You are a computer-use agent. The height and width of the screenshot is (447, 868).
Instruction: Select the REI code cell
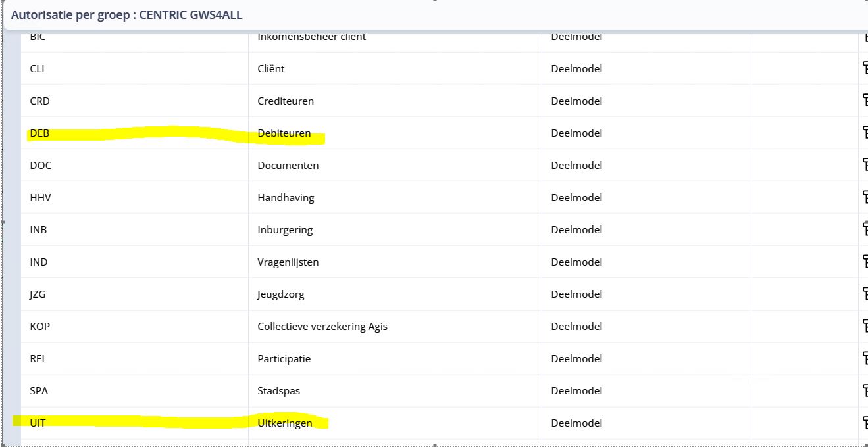pyautogui.click(x=134, y=358)
